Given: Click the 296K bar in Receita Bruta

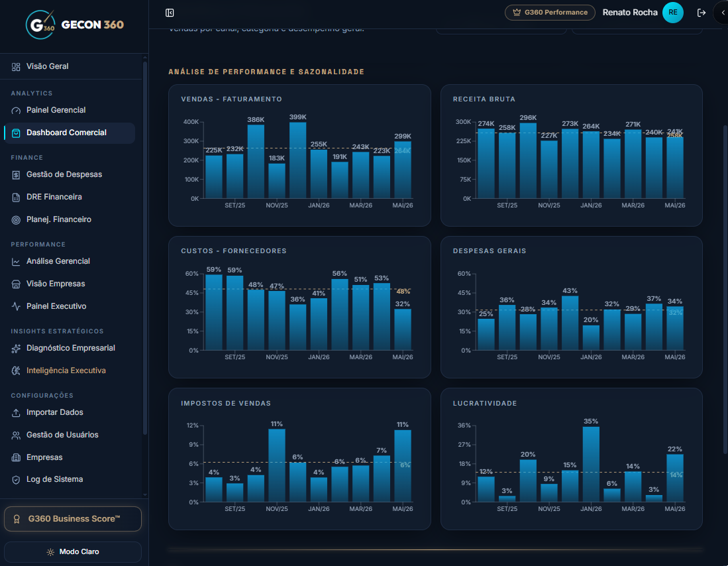Looking at the screenshot, I should point(528,161).
